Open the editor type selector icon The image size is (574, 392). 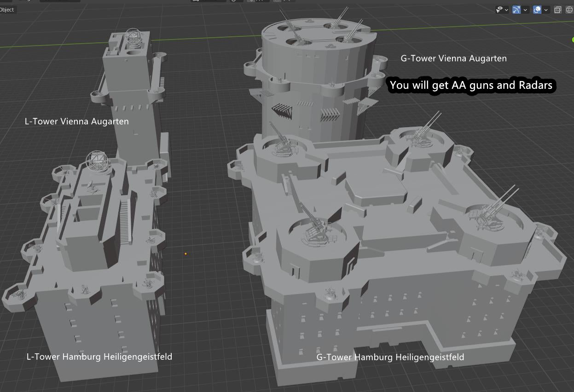coord(5,1)
